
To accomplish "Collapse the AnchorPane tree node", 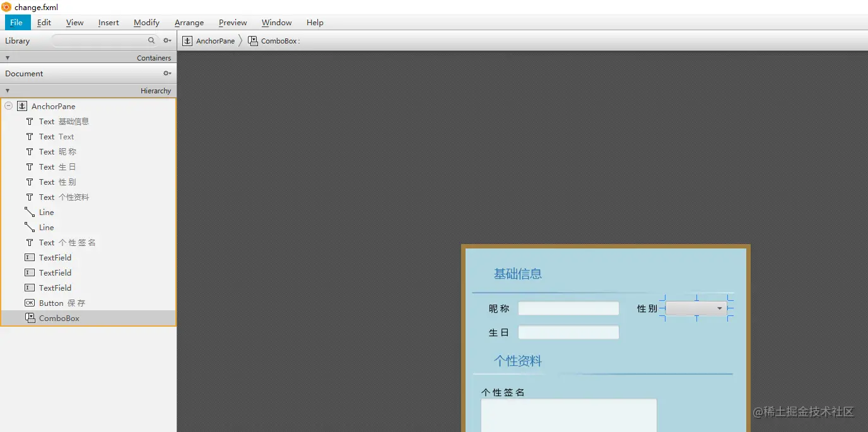I will [9, 106].
